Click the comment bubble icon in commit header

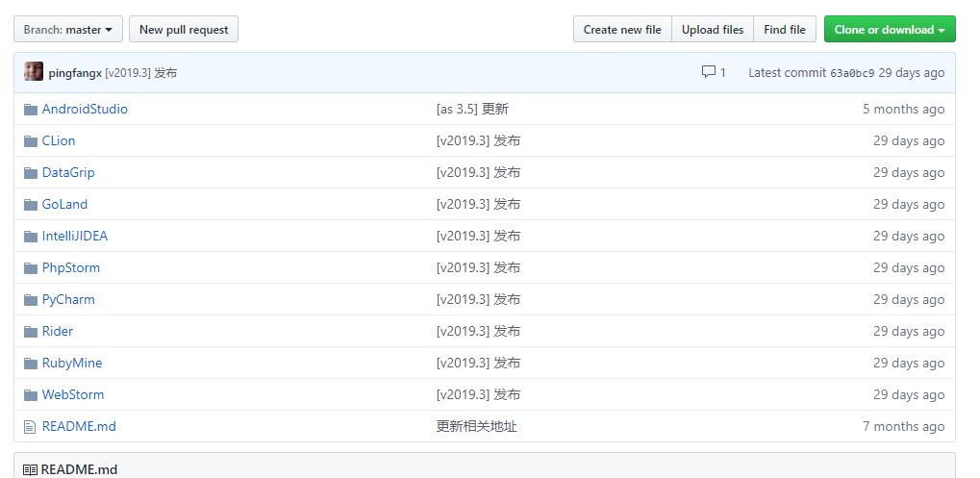click(708, 72)
